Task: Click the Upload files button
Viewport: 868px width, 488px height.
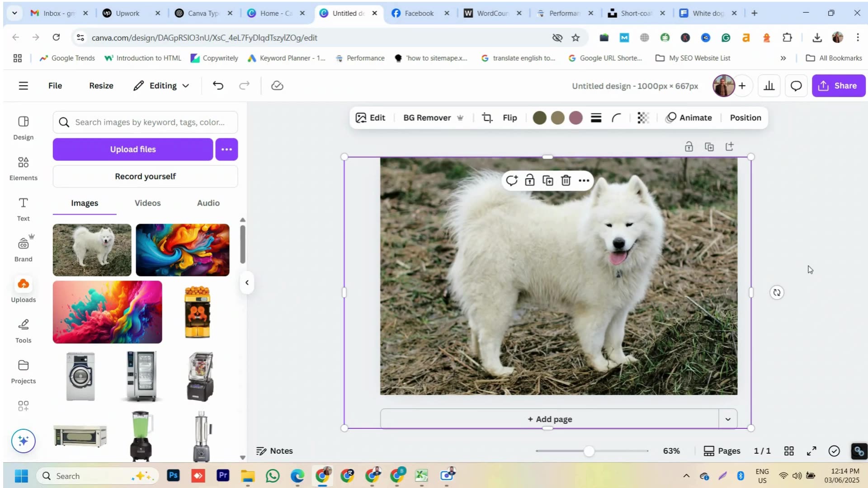Action: 133,150
